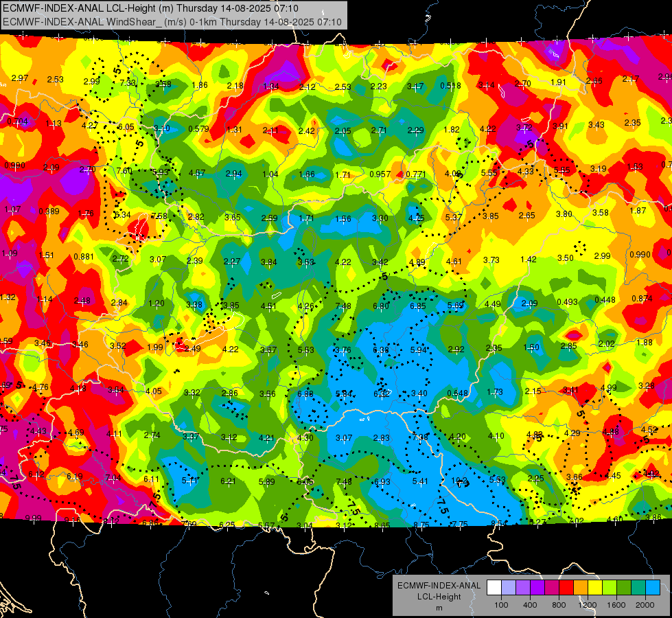Click the wind shear value 10.2

(459, 481)
